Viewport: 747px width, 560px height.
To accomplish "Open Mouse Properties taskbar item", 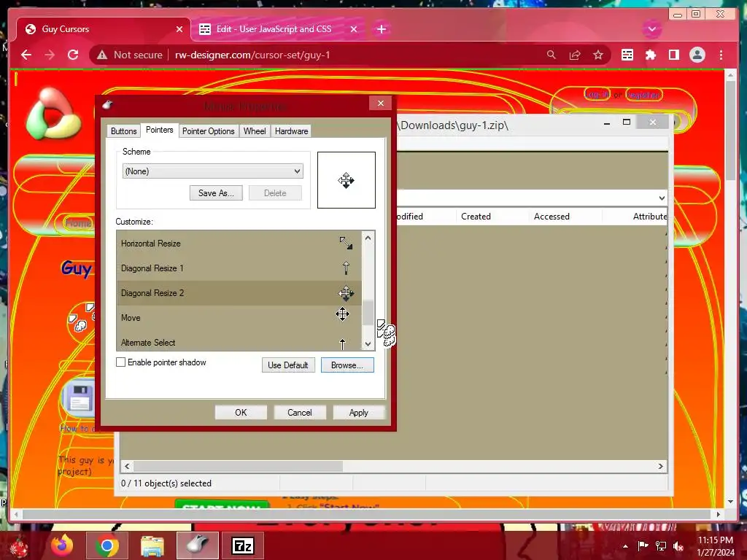I will click(197, 545).
